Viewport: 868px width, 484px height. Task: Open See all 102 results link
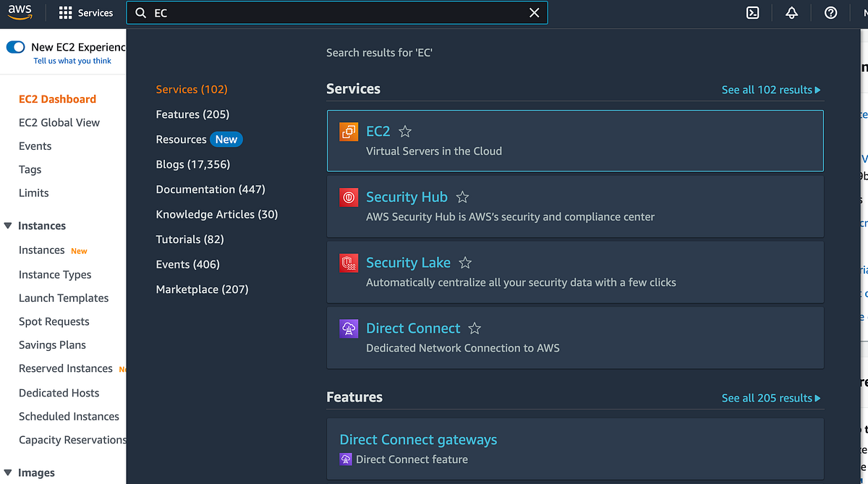(771, 89)
